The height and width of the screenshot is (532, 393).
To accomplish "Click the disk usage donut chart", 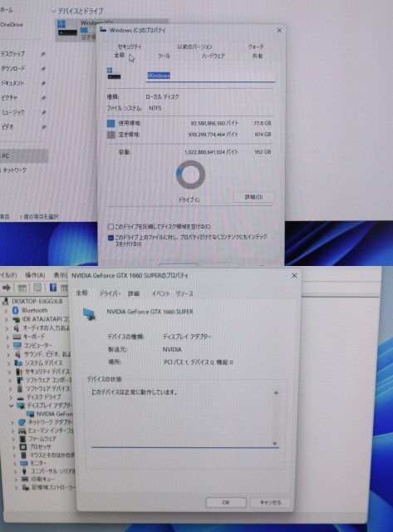I will 190,175.
